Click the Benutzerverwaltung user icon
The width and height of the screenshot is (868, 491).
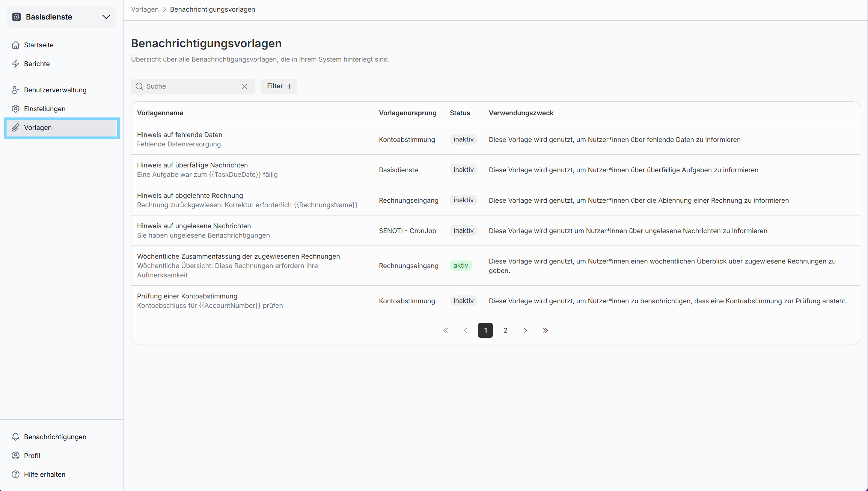click(15, 90)
